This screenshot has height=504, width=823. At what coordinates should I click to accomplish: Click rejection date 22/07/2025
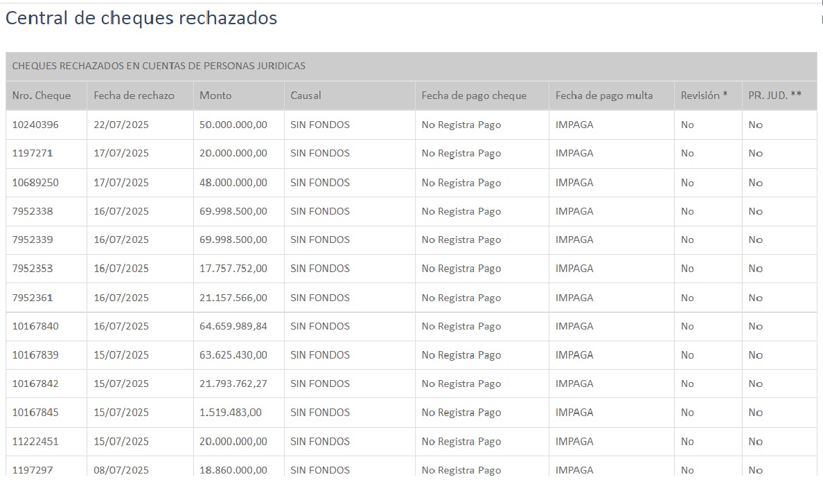(x=121, y=125)
